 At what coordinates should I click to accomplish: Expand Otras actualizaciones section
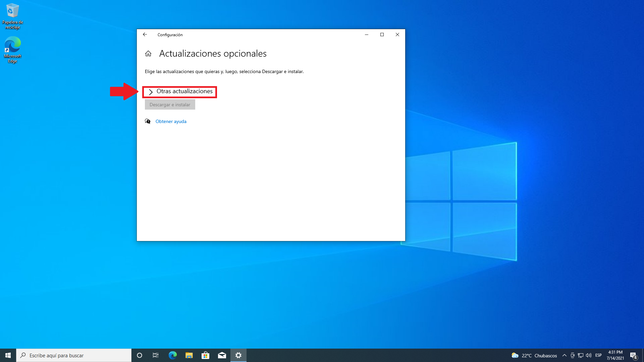tap(180, 92)
